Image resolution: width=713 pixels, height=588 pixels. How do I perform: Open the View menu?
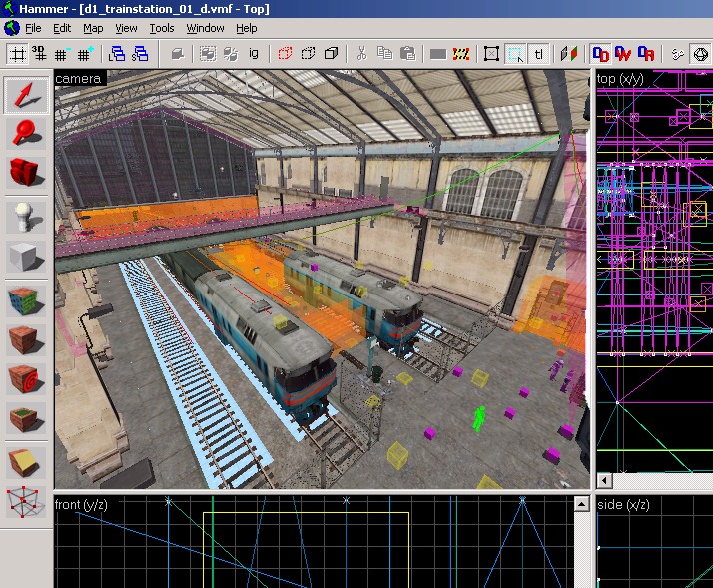pyautogui.click(x=126, y=28)
